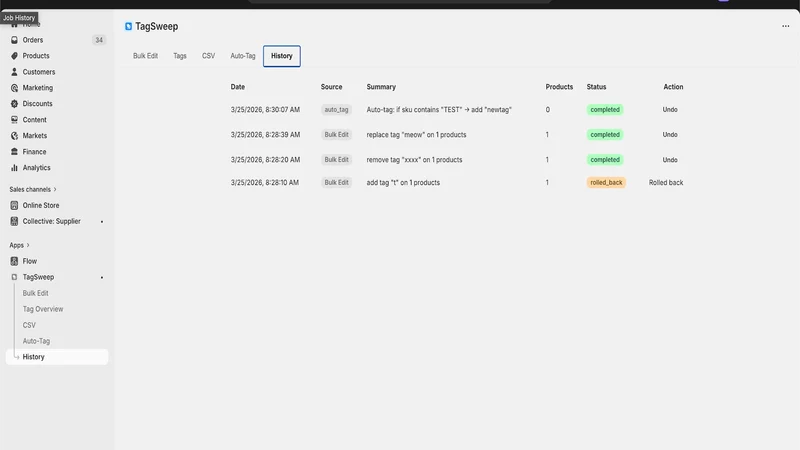
Task: Click summary add tag "t" on 1 products
Action: [403, 183]
